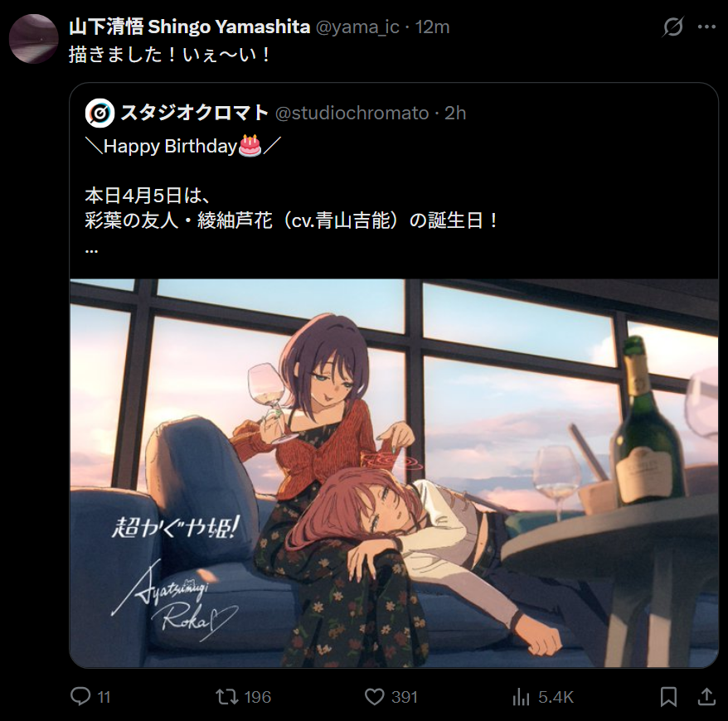Open view analytics bar chart icon

point(521,697)
